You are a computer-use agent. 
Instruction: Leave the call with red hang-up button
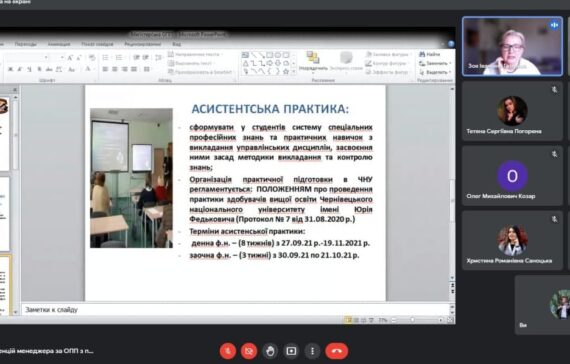pyautogui.click(x=337, y=351)
